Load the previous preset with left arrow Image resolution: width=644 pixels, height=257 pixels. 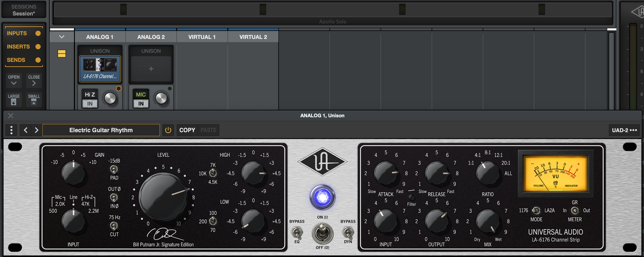26,130
